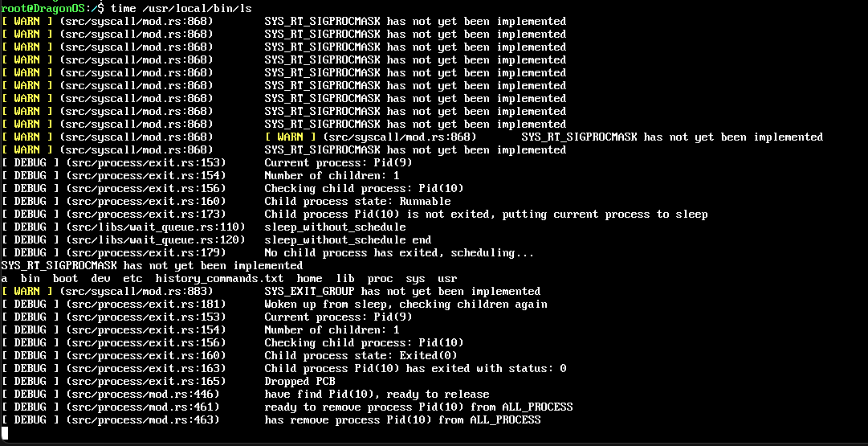Image resolution: width=868 pixels, height=446 pixels.
Task: Click the usr directory in ls output
Action: (447, 278)
